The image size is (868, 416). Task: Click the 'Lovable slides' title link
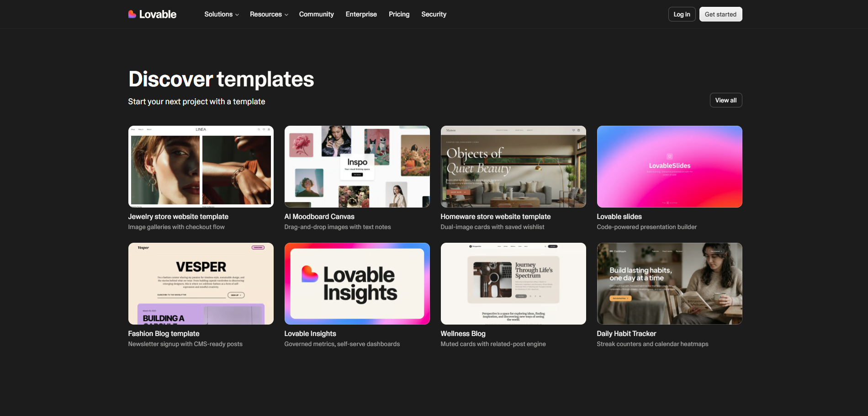coord(619,217)
